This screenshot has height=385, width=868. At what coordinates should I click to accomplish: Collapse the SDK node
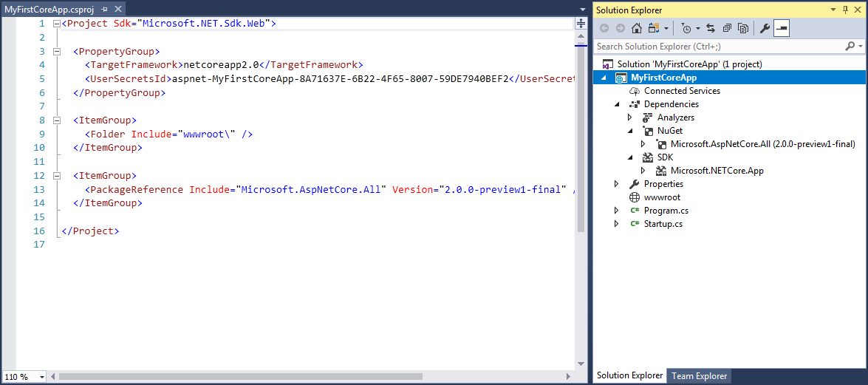[x=630, y=157]
